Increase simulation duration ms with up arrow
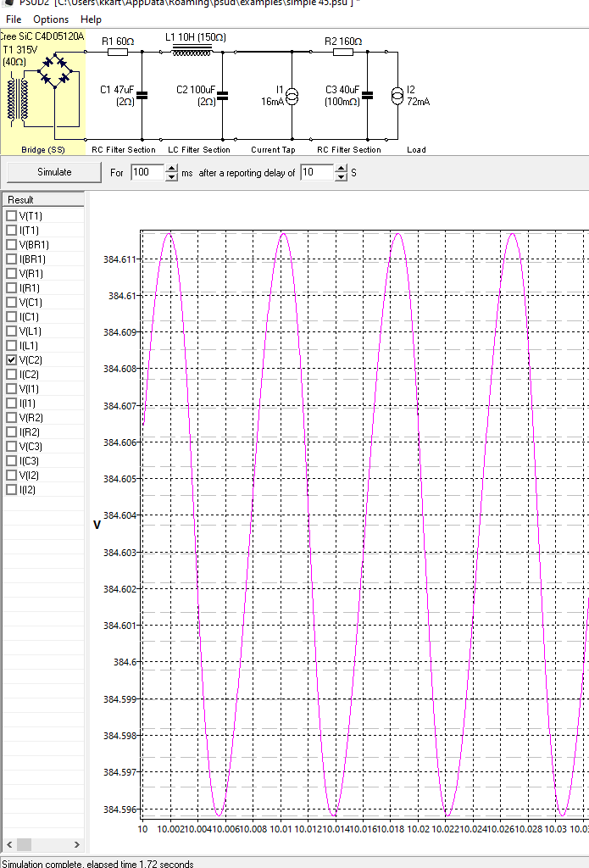Image resolution: width=589 pixels, height=868 pixels. (171, 169)
